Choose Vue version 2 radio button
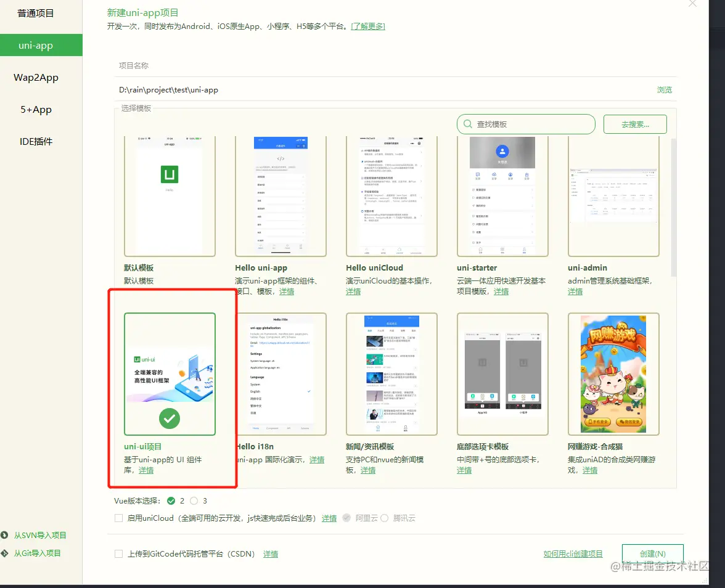This screenshot has width=725, height=588. coord(171,500)
